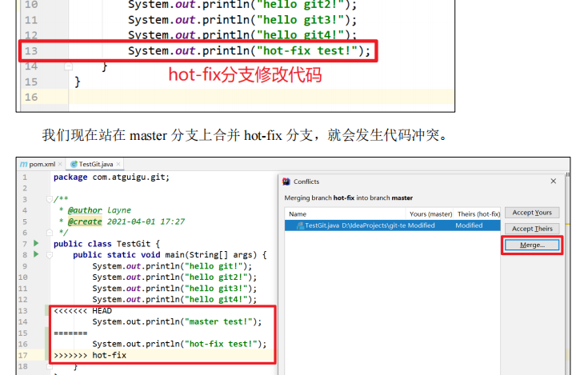Viewport: 588px width, 375px height.
Task: Click the Theirs (hot-fix) column header
Action: point(478,214)
